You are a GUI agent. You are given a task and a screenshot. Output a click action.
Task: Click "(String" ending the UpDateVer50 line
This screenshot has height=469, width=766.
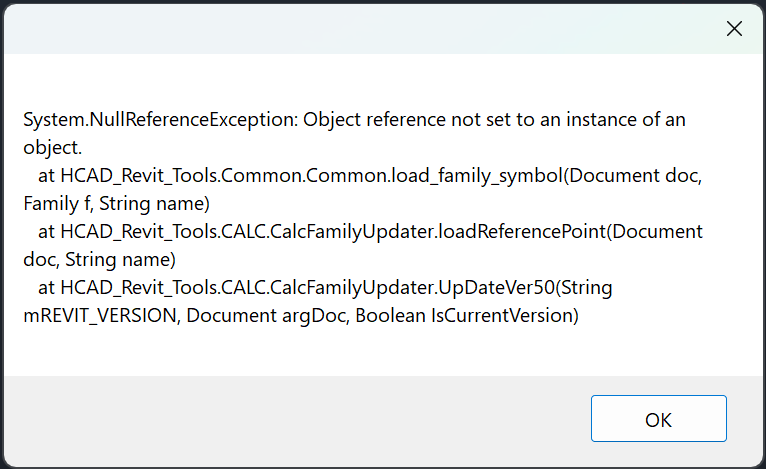[x=585, y=288]
